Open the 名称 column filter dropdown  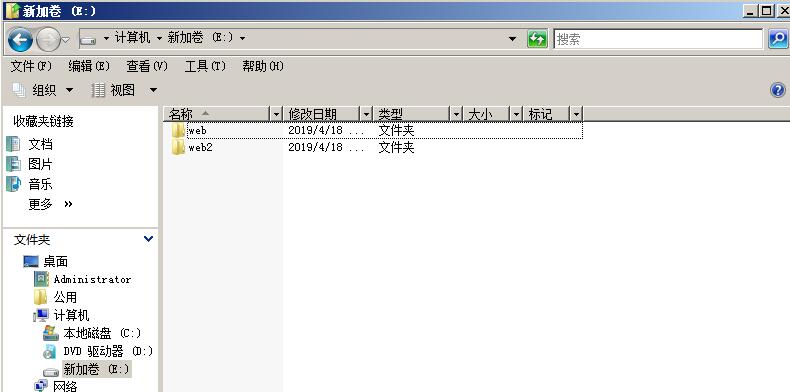276,114
